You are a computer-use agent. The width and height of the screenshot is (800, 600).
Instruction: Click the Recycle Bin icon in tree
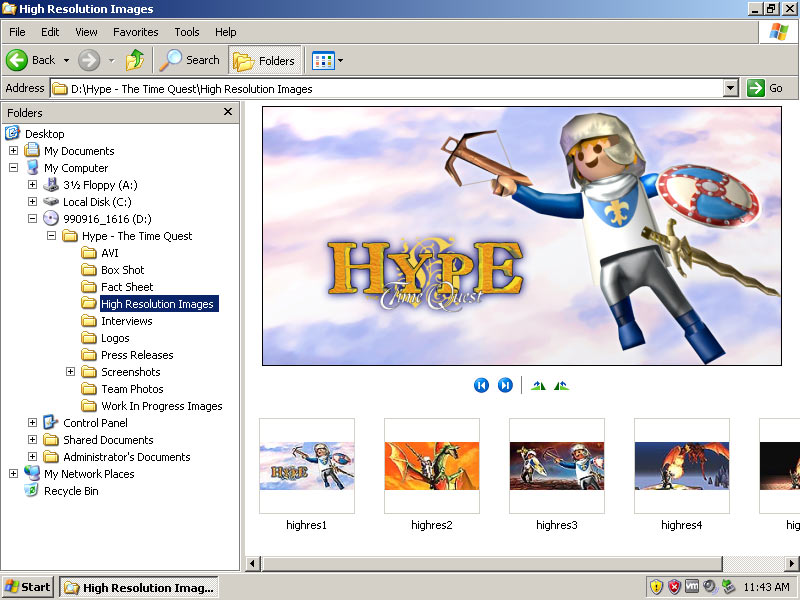point(32,490)
